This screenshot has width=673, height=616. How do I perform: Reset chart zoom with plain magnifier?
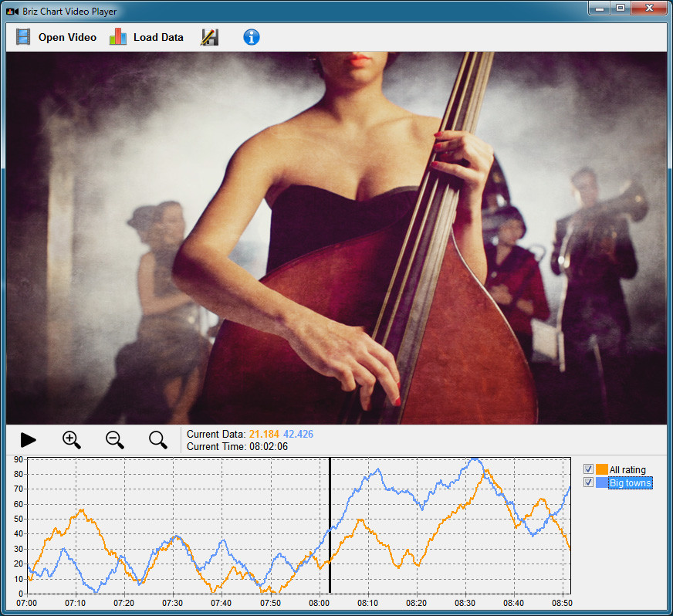(158, 440)
